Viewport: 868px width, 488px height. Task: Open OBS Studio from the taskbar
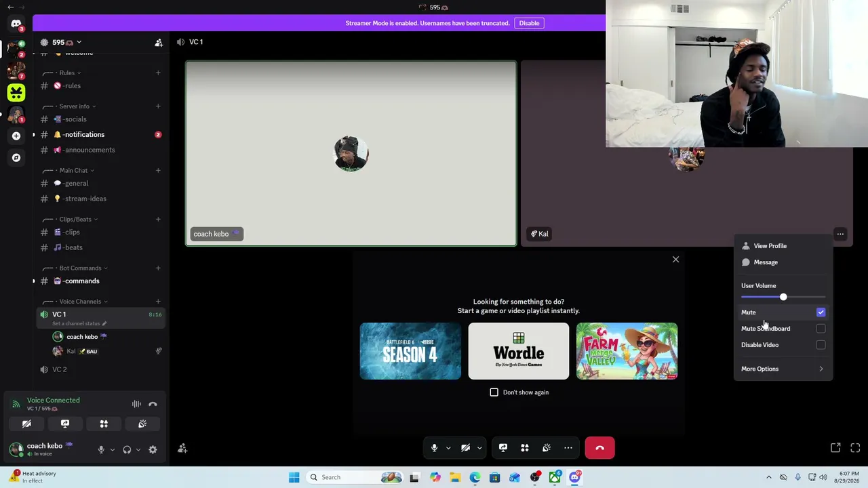[535, 477]
